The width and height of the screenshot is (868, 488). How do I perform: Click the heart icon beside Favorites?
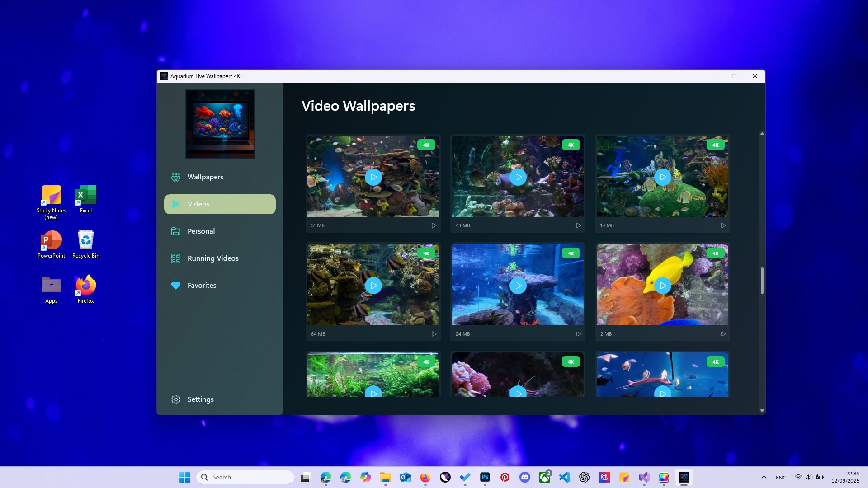point(176,285)
